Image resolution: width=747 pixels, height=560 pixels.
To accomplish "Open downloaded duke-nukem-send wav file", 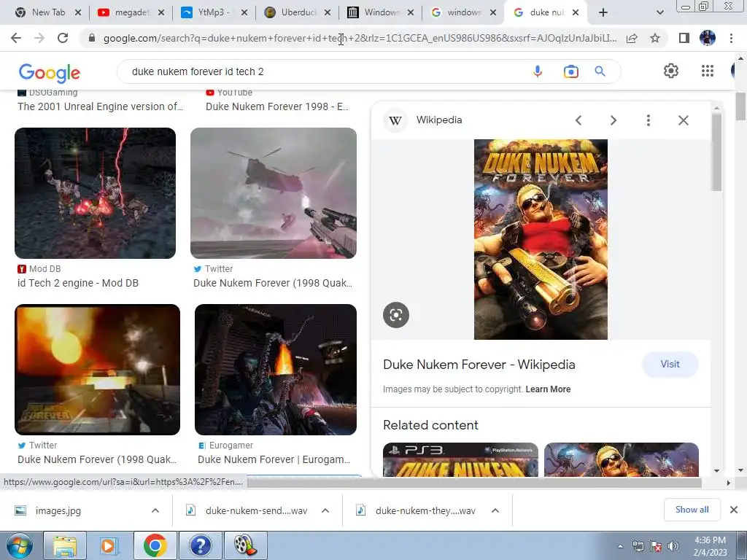I will coord(256,510).
